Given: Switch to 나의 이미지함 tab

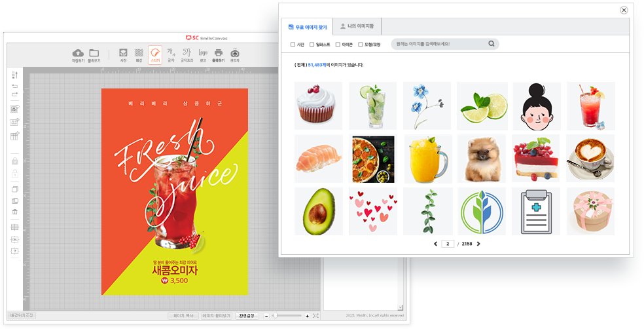Looking at the screenshot, I should pyautogui.click(x=357, y=26).
